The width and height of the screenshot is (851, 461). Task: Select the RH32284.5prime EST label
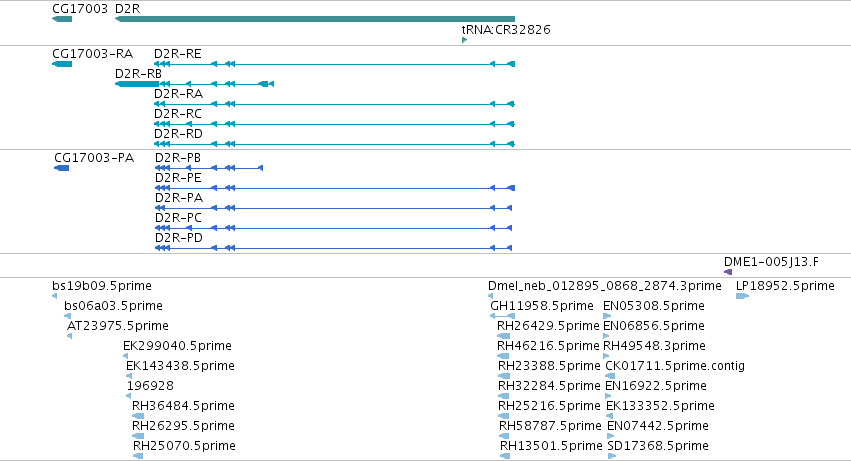549,386
